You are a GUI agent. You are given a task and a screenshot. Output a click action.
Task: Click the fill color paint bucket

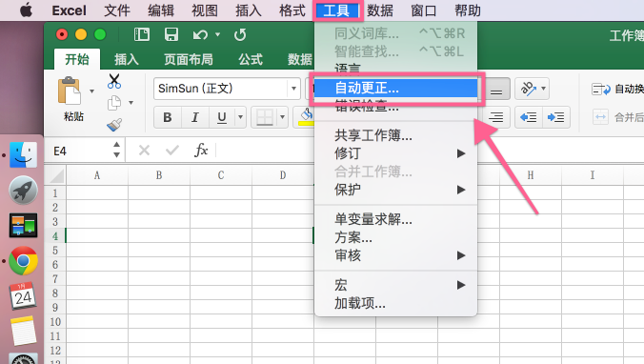pos(307,117)
